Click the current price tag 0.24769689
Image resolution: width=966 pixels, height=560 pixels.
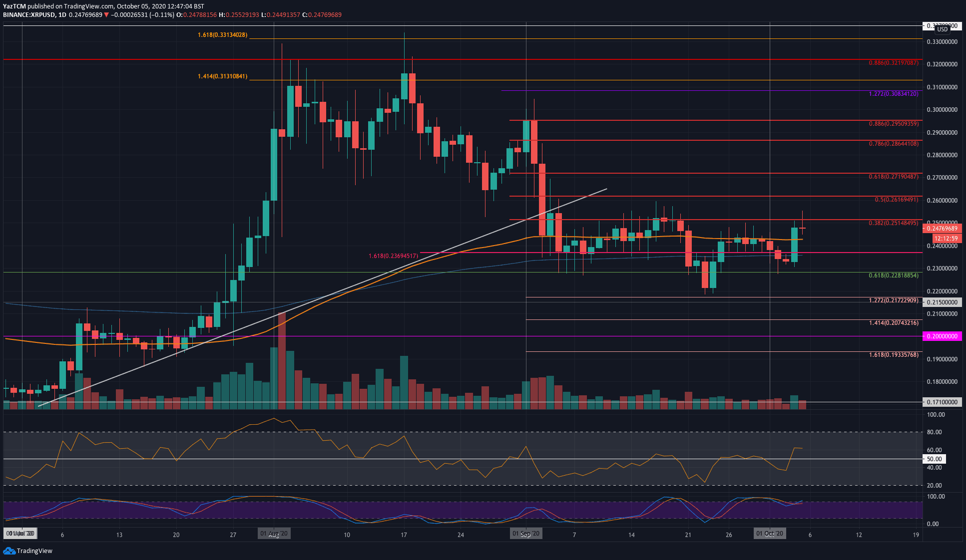942,229
